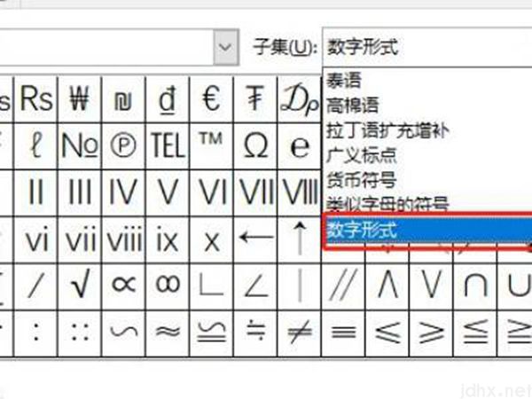Select 拉丁语扩充增补 subset option
The height and width of the screenshot is (399, 532).
pos(427,130)
